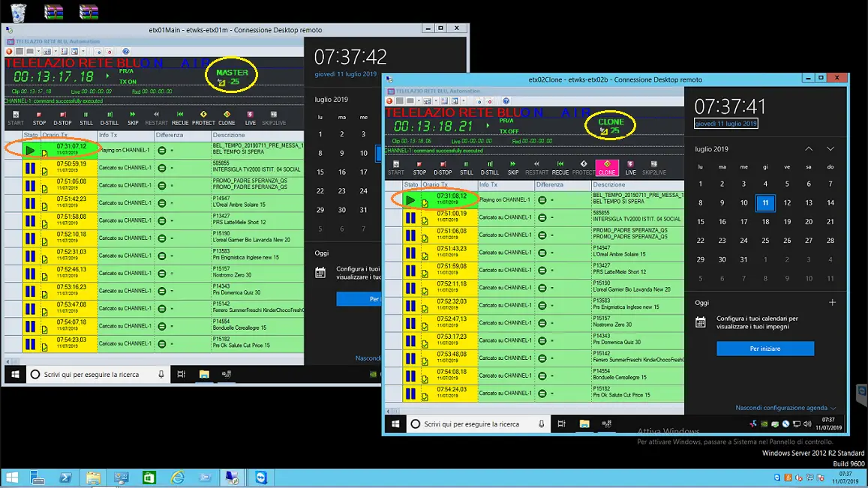Toggle PROTECT in the Master window toolbar
868x488 pixels.
coord(203,118)
